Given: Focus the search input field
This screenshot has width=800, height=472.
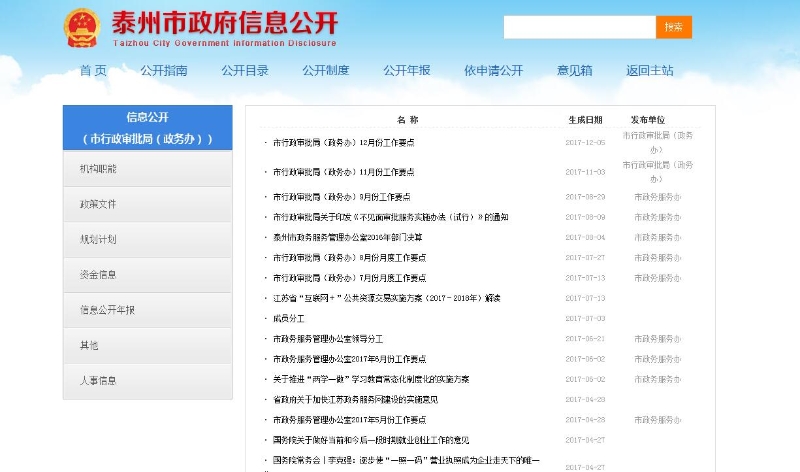Looking at the screenshot, I should tap(579, 27).
